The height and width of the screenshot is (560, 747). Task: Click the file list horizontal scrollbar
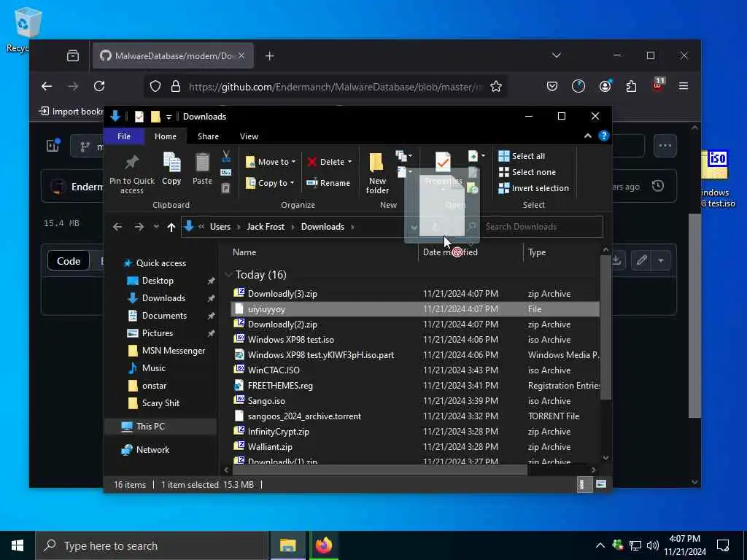(379, 470)
